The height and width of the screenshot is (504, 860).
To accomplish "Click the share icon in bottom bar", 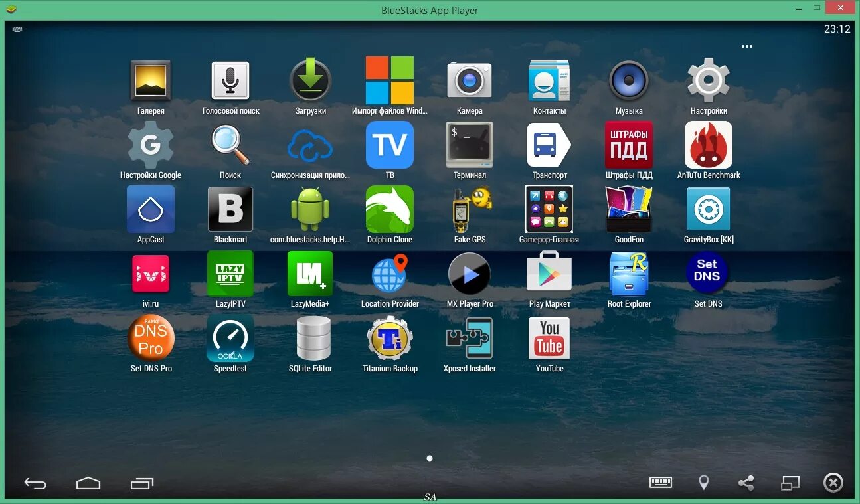I will 746,483.
